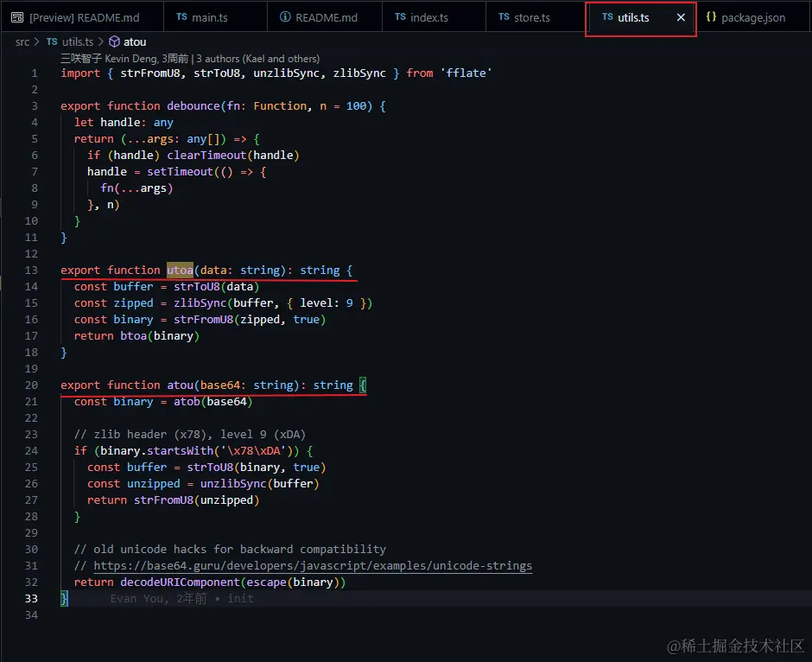Screen dimensions: 812x662
Task: Click strFromU8 call on line 27
Action: (163, 500)
